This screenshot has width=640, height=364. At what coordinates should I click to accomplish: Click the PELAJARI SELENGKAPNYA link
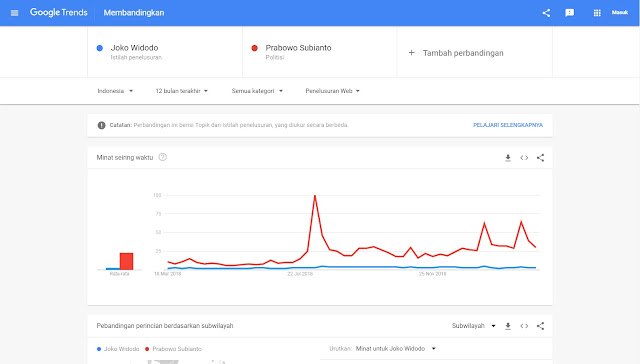(x=508, y=125)
